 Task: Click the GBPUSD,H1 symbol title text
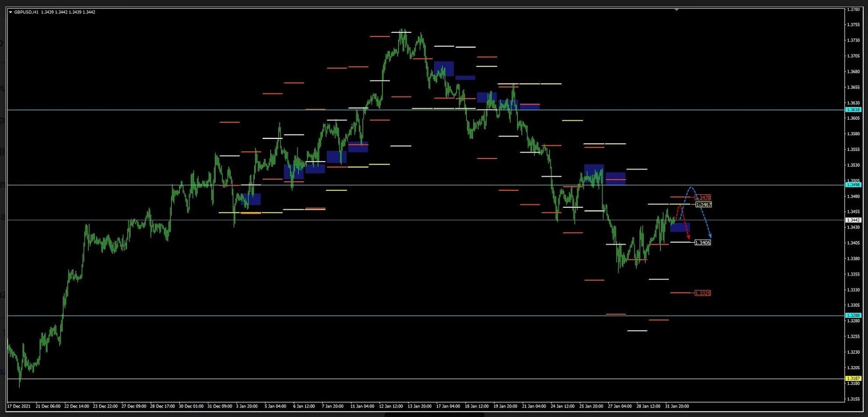[x=27, y=12]
